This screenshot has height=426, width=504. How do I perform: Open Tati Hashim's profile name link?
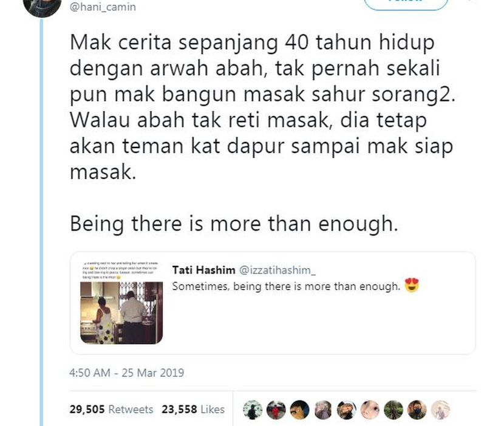click(203, 270)
